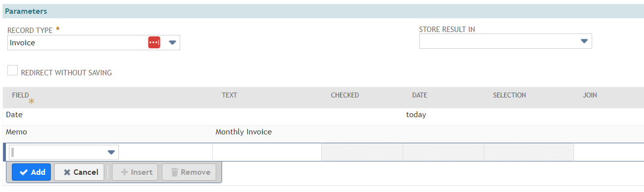This screenshot has width=644, height=192.
Task: Click the today date value cell
Action: (416, 115)
